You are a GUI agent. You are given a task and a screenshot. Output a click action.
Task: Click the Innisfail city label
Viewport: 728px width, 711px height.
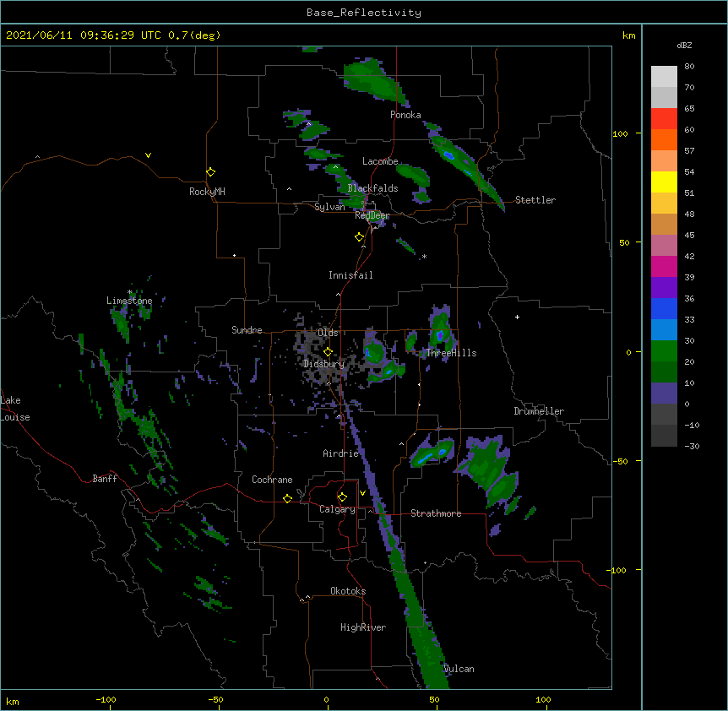tap(350, 275)
